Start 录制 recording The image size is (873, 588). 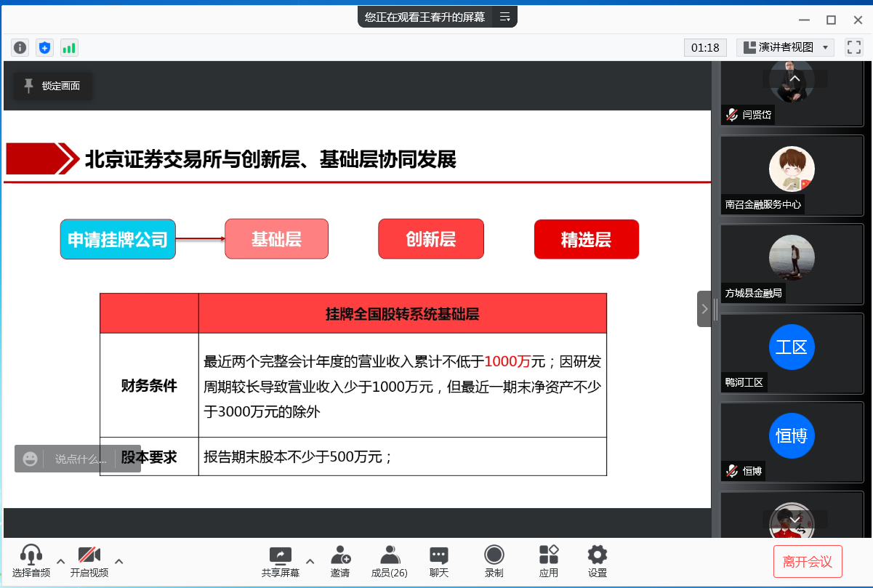[x=494, y=562]
